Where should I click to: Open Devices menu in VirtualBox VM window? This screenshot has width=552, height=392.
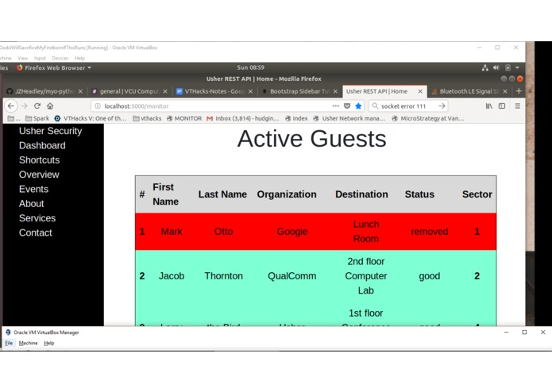[x=60, y=58]
